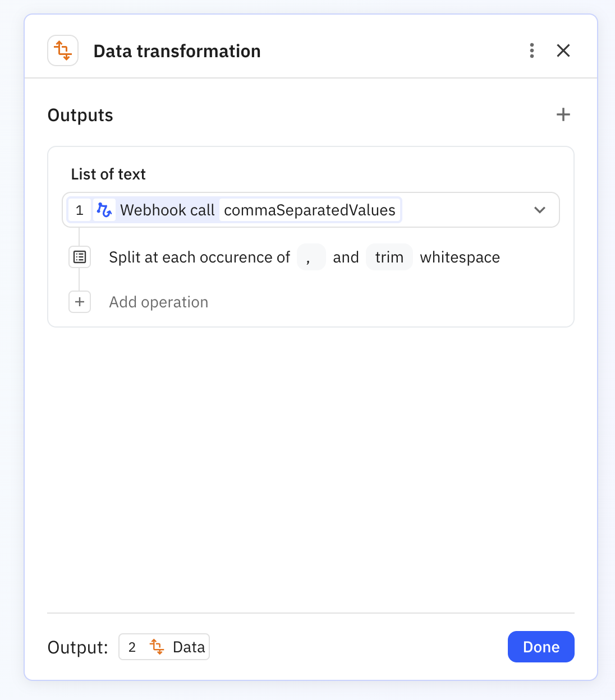Click the plus icon to add an operation
The image size is (615, 700).
pos(80,302)
